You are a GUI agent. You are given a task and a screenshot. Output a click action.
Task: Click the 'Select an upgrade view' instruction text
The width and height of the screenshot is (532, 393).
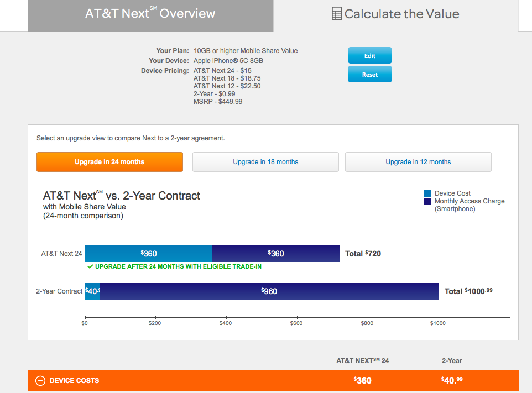point(131,138)
